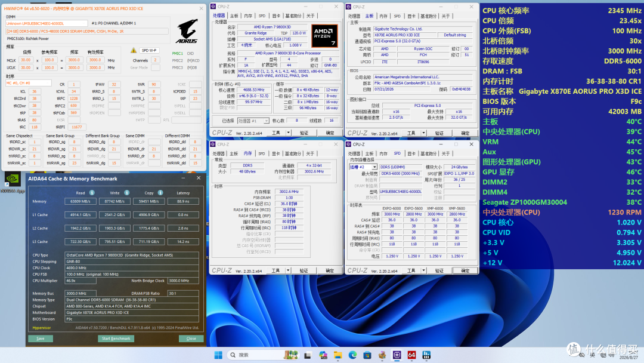Switch to 显卡 tab in CPU-Z SPD window
The height and width of the screenshot is (363, 644).
(x=411, y=154)
